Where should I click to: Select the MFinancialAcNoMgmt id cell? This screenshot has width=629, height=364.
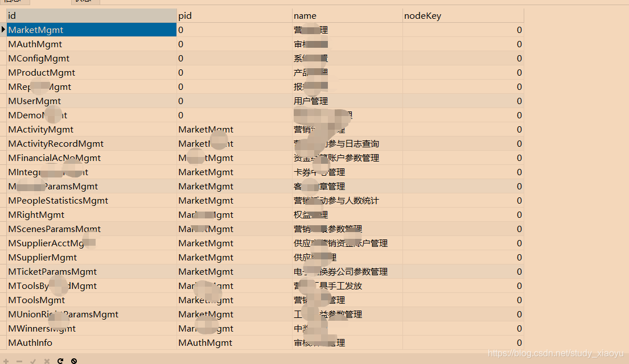(92, 158)
